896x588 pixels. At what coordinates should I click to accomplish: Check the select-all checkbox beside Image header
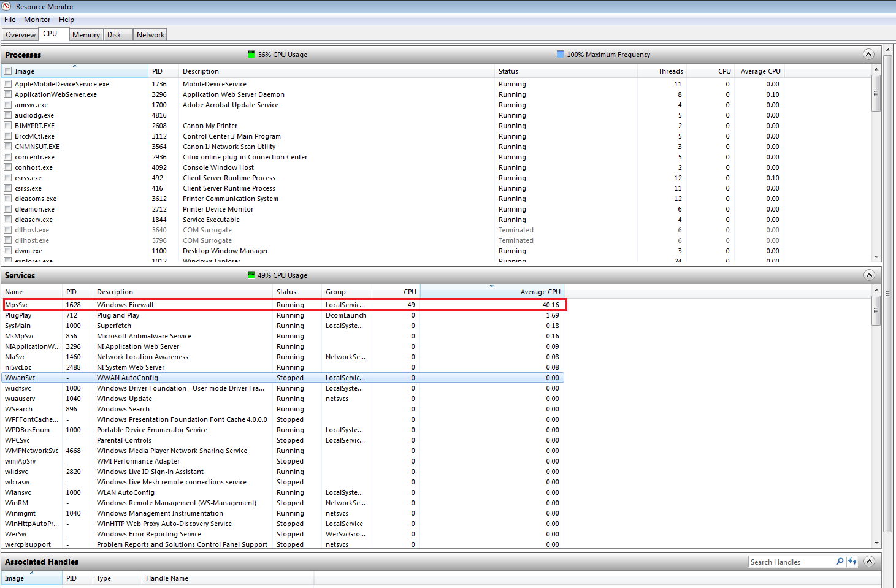8,71
